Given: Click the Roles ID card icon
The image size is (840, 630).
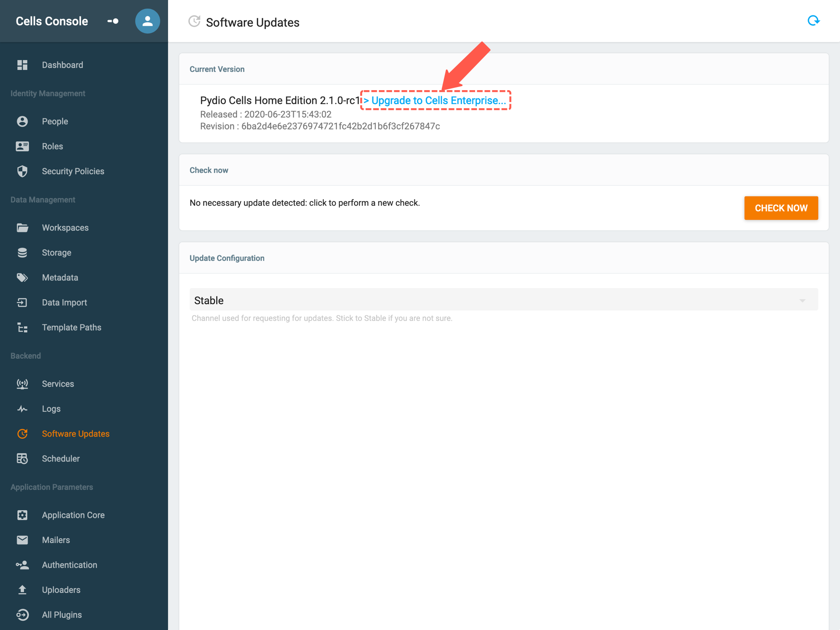Looking at the screenshot, I should pos(22,146).
